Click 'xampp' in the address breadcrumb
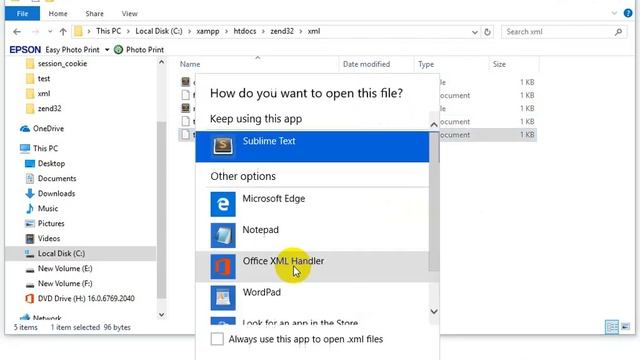The width and height of the screenshot is (640, 360). click(x=208, y=31)
